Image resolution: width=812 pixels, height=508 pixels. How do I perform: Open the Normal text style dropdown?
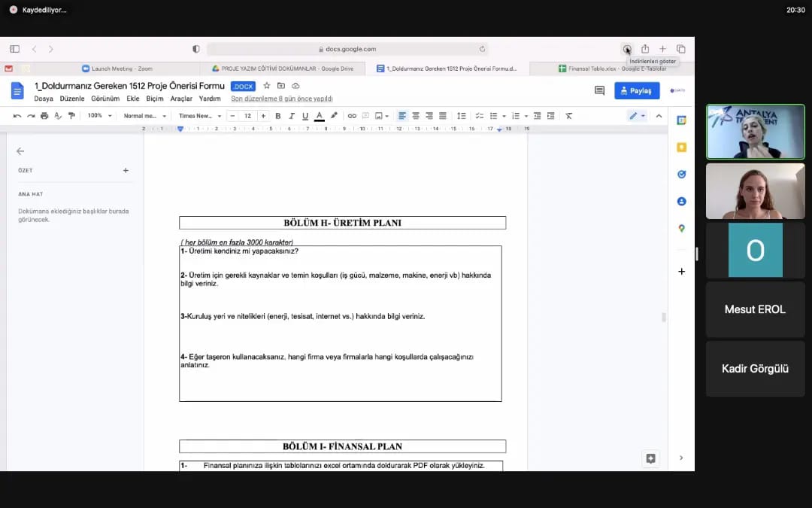pos(144,116)
